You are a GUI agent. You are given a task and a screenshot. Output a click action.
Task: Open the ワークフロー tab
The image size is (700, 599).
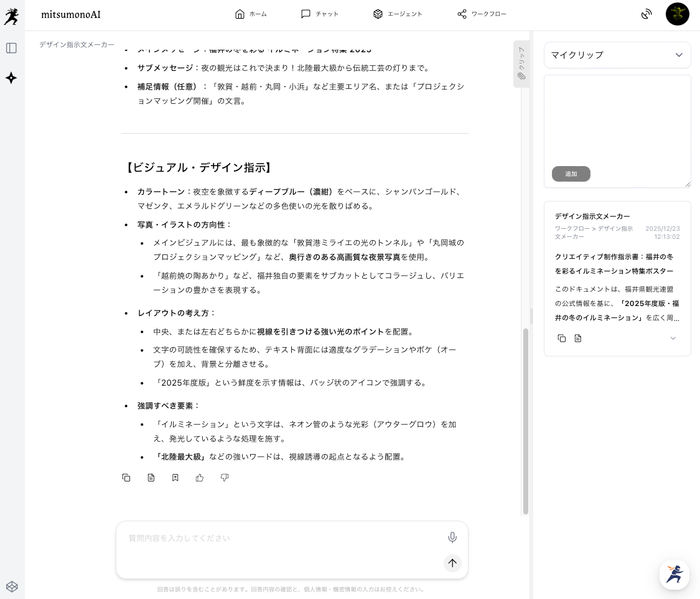(482, 14)
